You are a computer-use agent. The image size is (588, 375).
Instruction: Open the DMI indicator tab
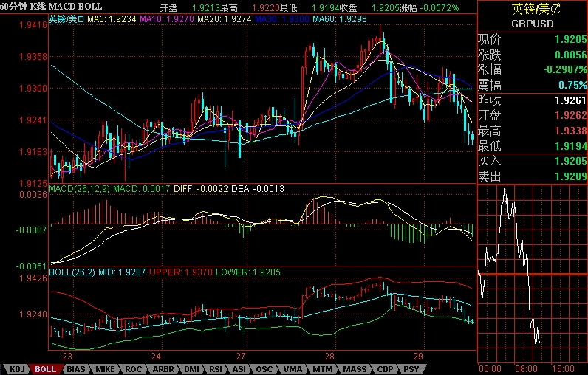point(192,368)
